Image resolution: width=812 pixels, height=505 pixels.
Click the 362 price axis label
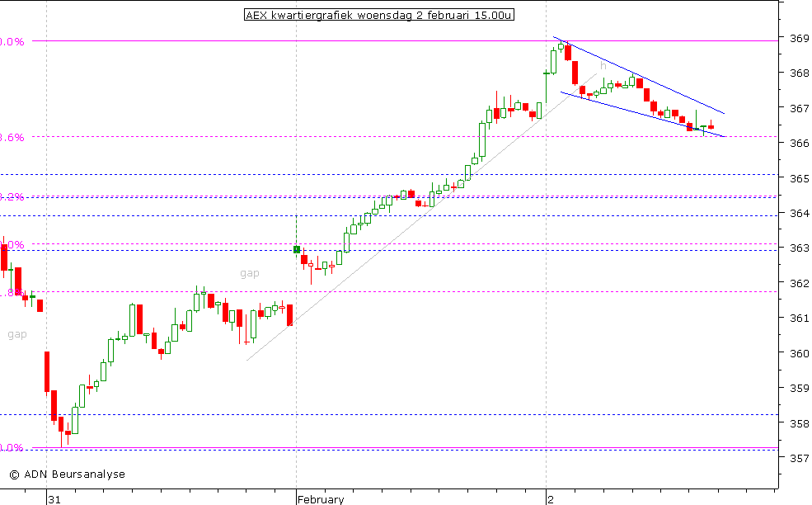point(800,283)
